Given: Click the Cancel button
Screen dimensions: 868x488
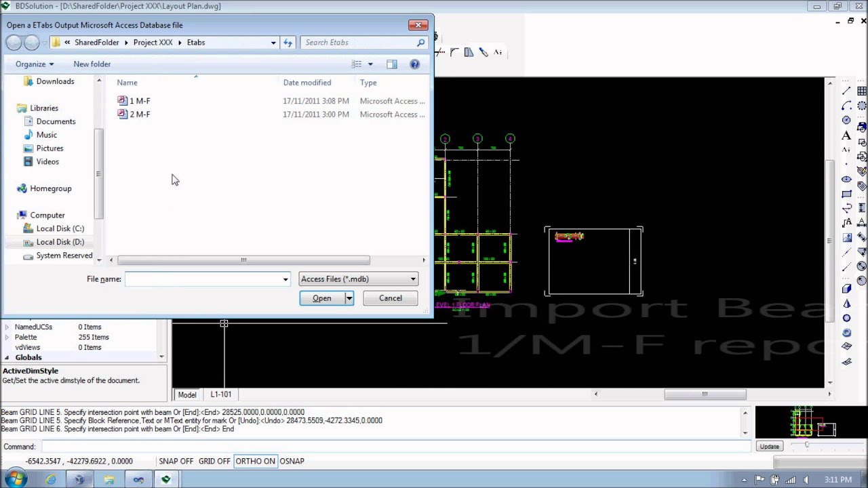Looking at the screenshot, I should pyautogui.click(x=391, y=298).
